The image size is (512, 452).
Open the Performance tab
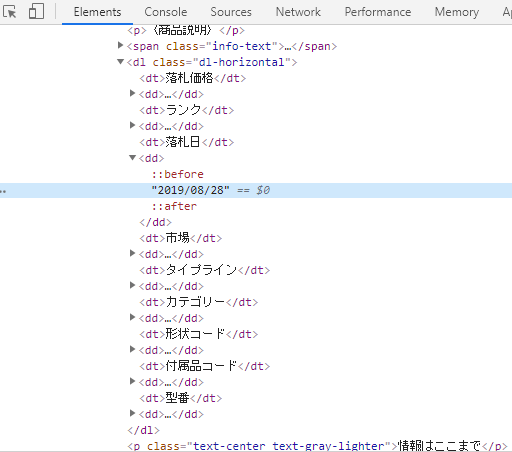(x=378, y=12)
